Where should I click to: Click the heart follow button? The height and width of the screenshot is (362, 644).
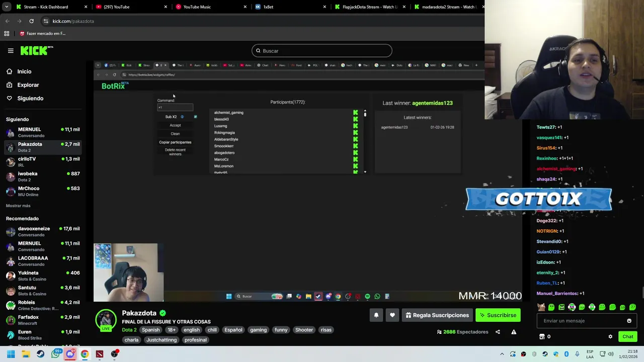392,315
